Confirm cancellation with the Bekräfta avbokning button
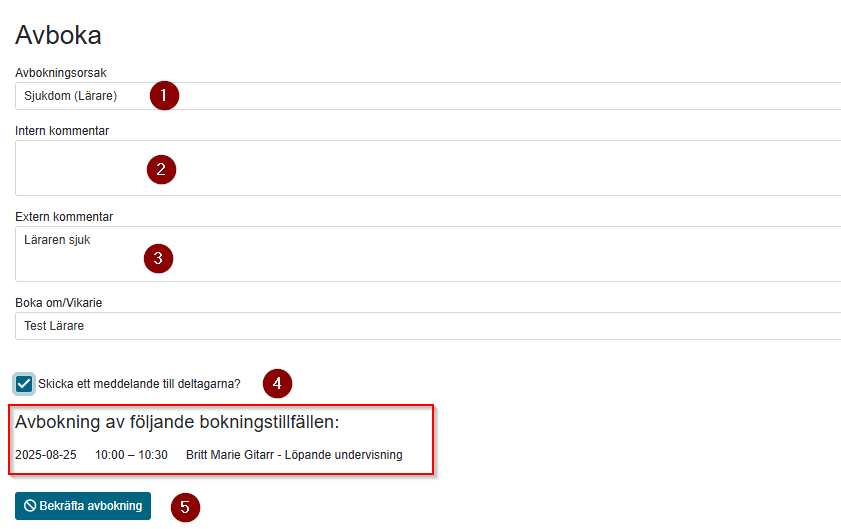This screenshot has height=529, width=841. [x=83, y=506]
